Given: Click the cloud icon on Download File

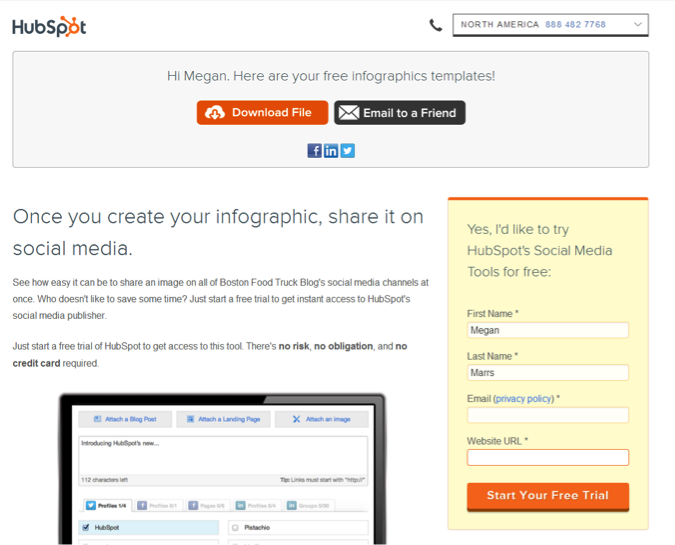Looking at the screenshot, I should tap(214, 113).
